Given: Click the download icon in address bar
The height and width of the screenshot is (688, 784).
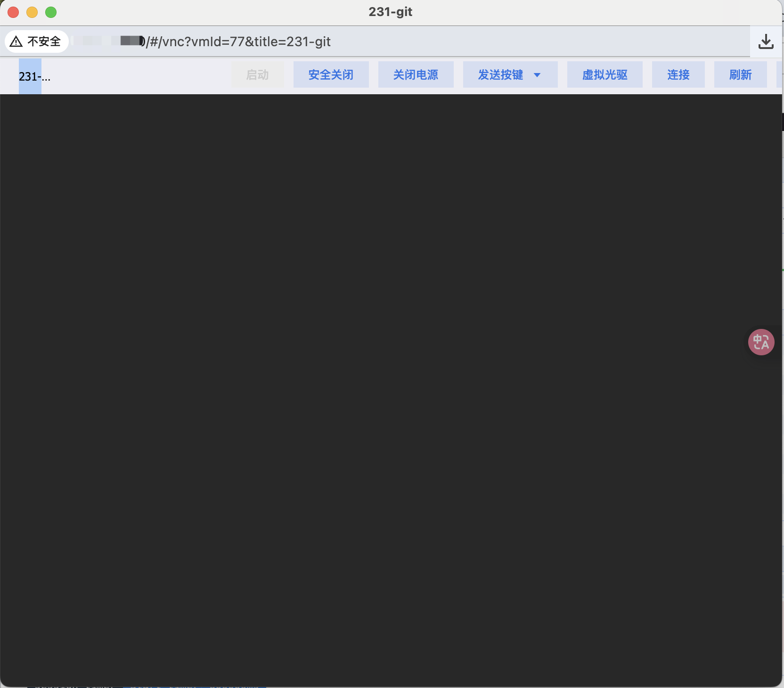Looking at the screenshot, I should [766, 41].
